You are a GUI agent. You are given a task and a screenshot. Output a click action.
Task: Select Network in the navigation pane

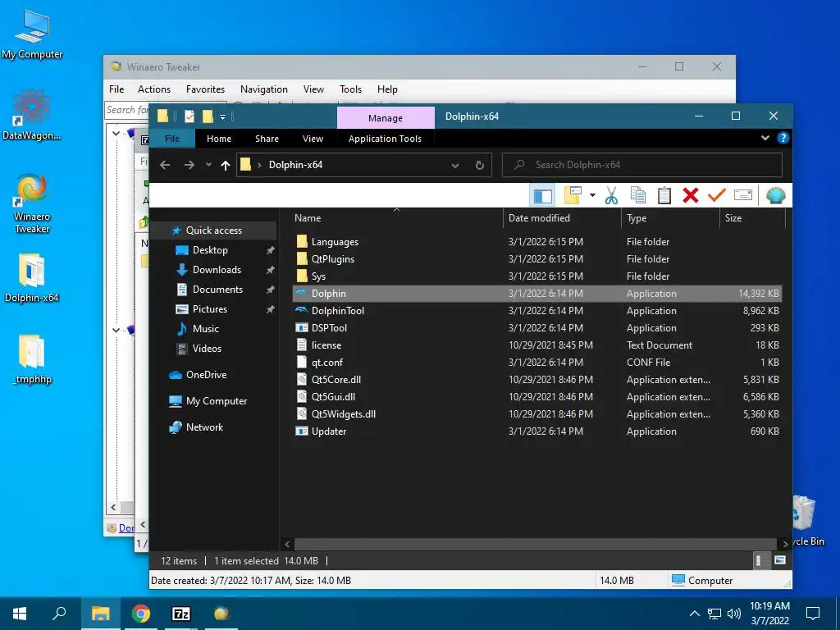[x=204, y=427]
